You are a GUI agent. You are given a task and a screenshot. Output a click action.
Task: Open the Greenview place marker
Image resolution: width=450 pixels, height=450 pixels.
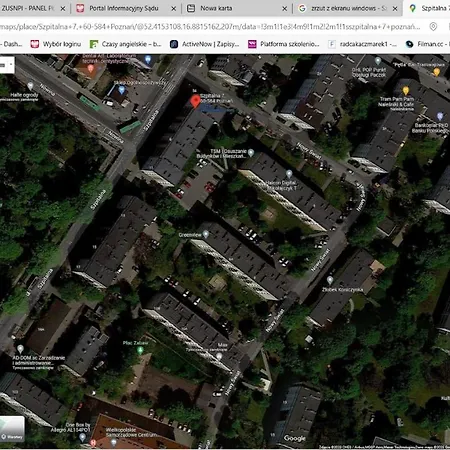pos(206,234)
